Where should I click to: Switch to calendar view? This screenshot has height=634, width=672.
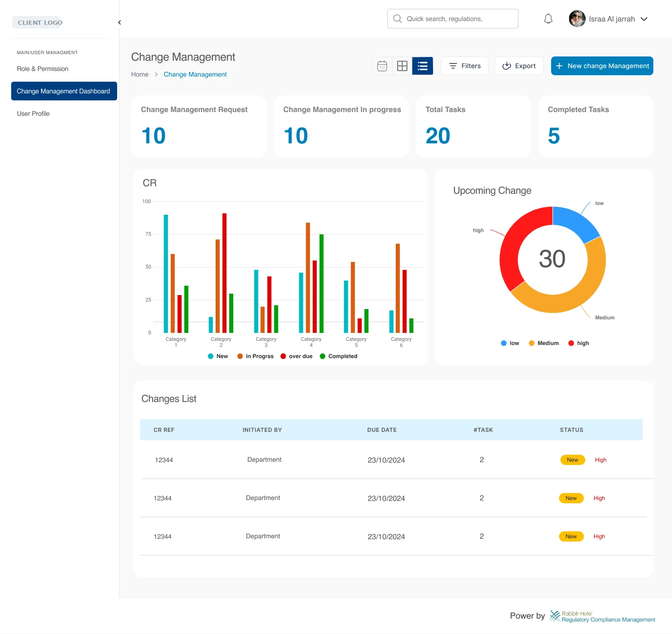pos(382,66)
